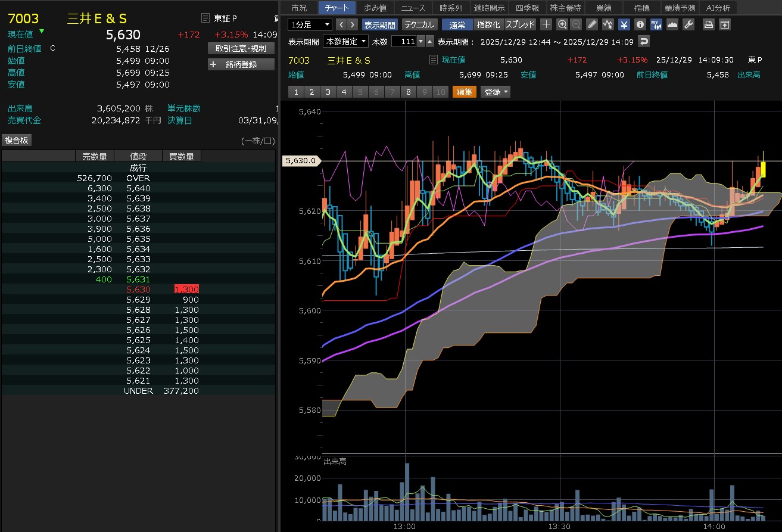Open the chart info icon
Screen dimensions: 782x532
tap(640, 24)
